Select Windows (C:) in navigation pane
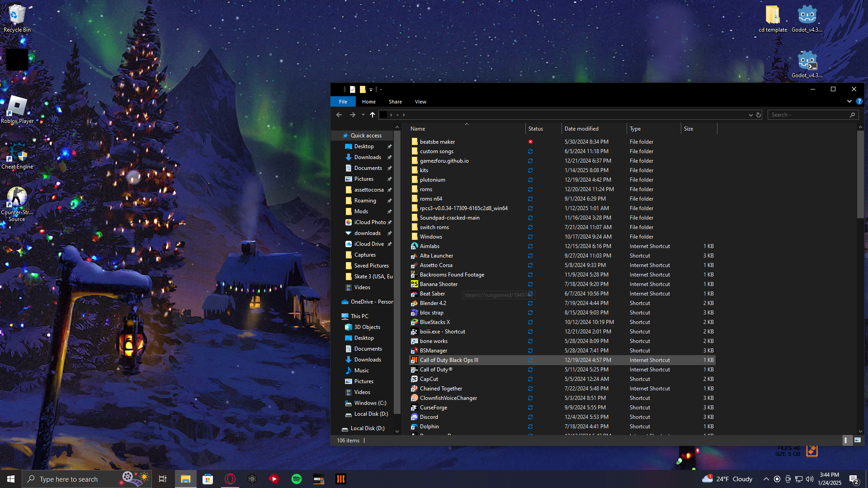The height and width of the screenshot is (488, 868). click(x=370, y=403)
